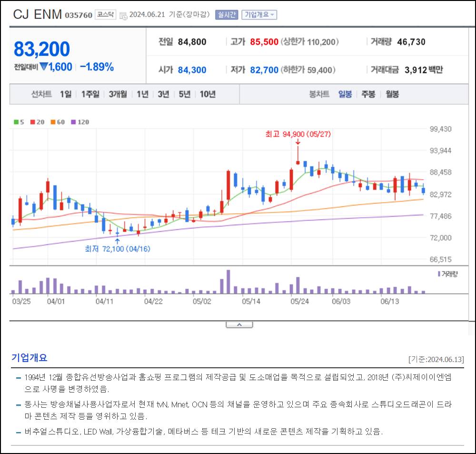Image resolution: width=476 pixels, height=454 pixels.
Task: Collapse chart with the up-arrow handle
Action: coord(239,325)
